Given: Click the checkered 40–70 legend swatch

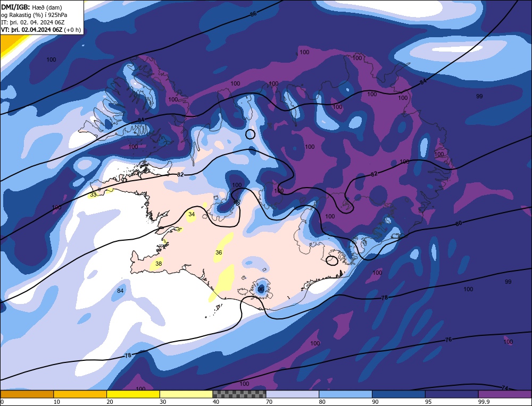Looking at the screenshot, I should coord(239,394).
